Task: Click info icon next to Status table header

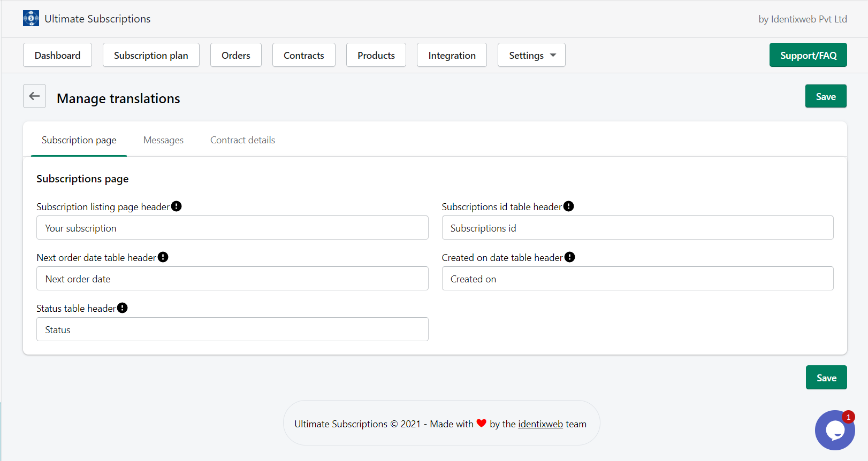Action: [x=123, y=308]
